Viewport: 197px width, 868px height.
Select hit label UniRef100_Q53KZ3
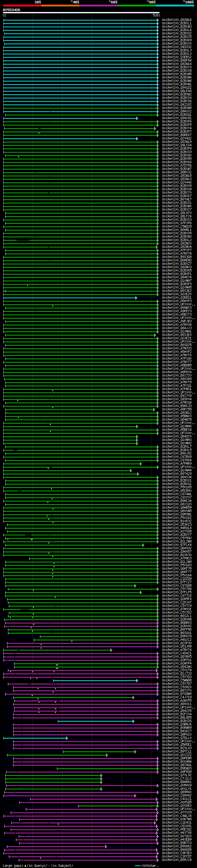click(177, 524)
